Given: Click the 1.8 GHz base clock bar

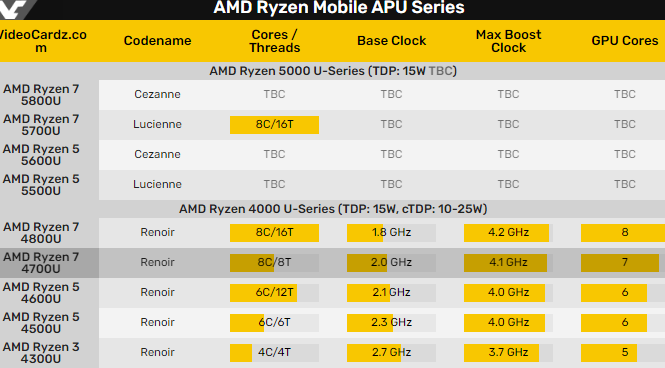Looking at the screenshot, I should (x=391, y=233).
